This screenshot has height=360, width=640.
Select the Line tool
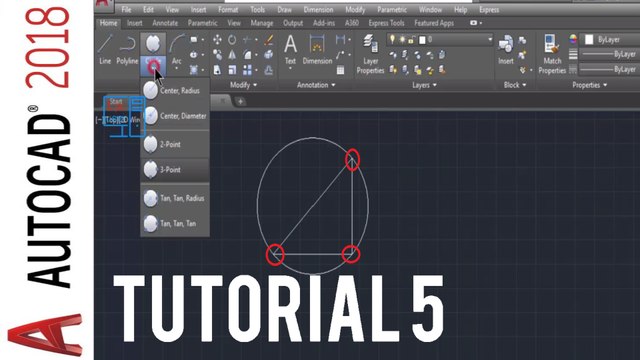[x=105, y=50]
